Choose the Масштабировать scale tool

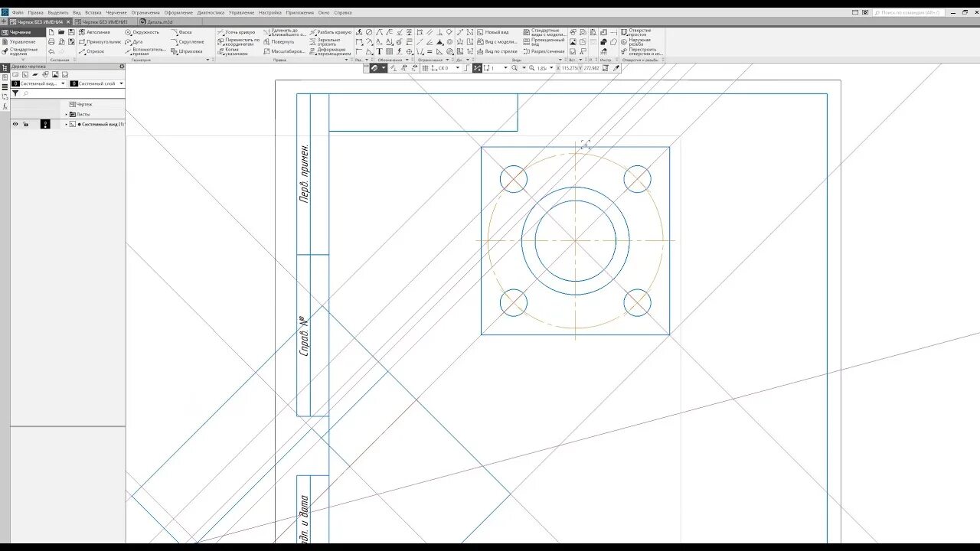pyautogui.click(x=284, y=51)
